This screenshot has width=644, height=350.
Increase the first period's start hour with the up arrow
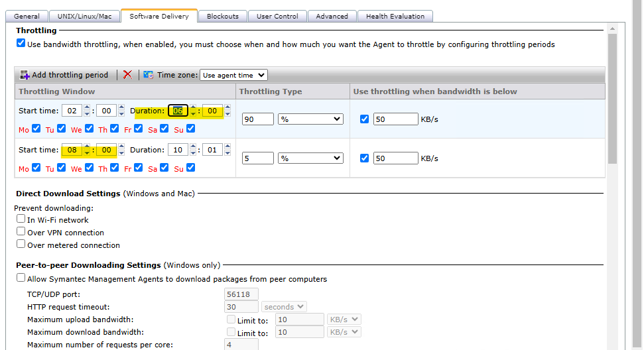point(87,108)
